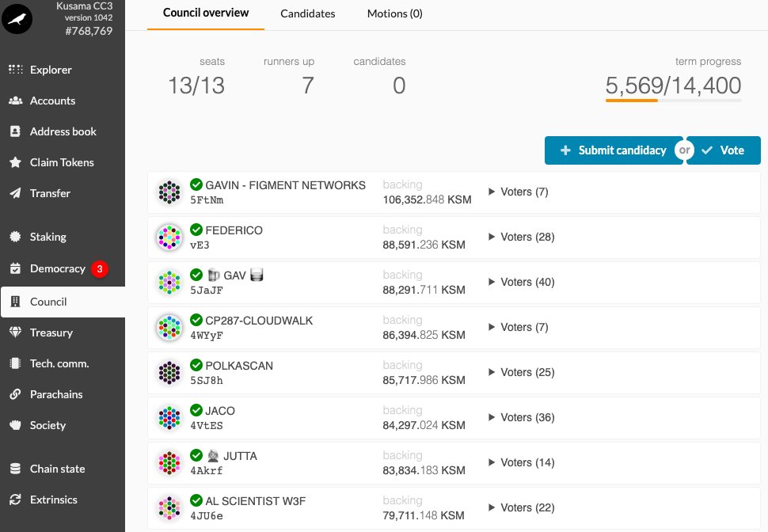Click block number #768,769
The width and height of the screenshot is (768, 532).
(x=89, y=31)
